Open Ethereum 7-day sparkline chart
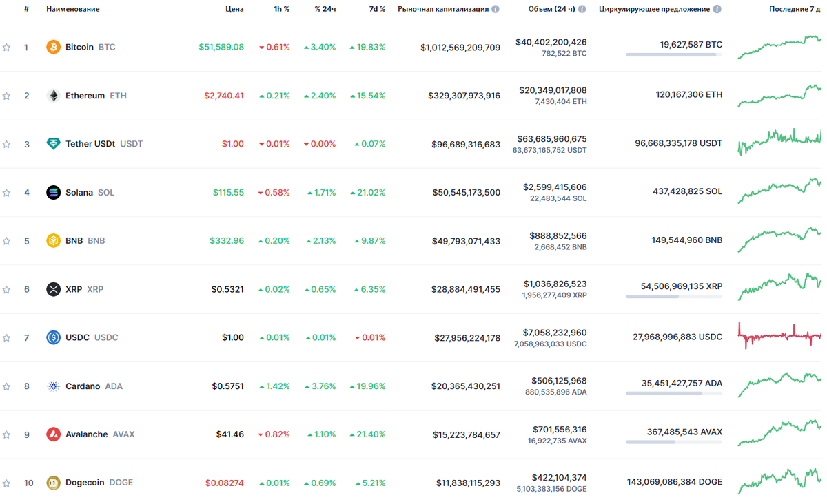The width and height of the screenshot is (827, 504). click(x=779, y=95)
